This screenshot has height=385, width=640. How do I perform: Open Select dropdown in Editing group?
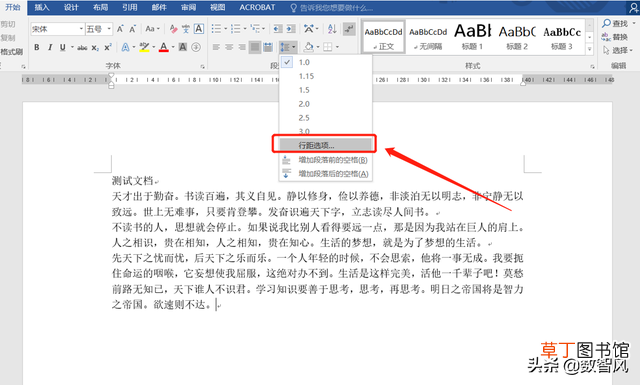[x=618, y=51]
